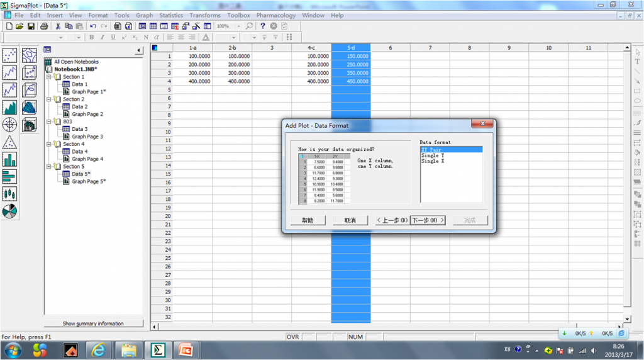The height and width of the screenshot is (360, 644).
Task: Click the magnifier zoom icon in toolbar
Action: click(x=249, y=26)
